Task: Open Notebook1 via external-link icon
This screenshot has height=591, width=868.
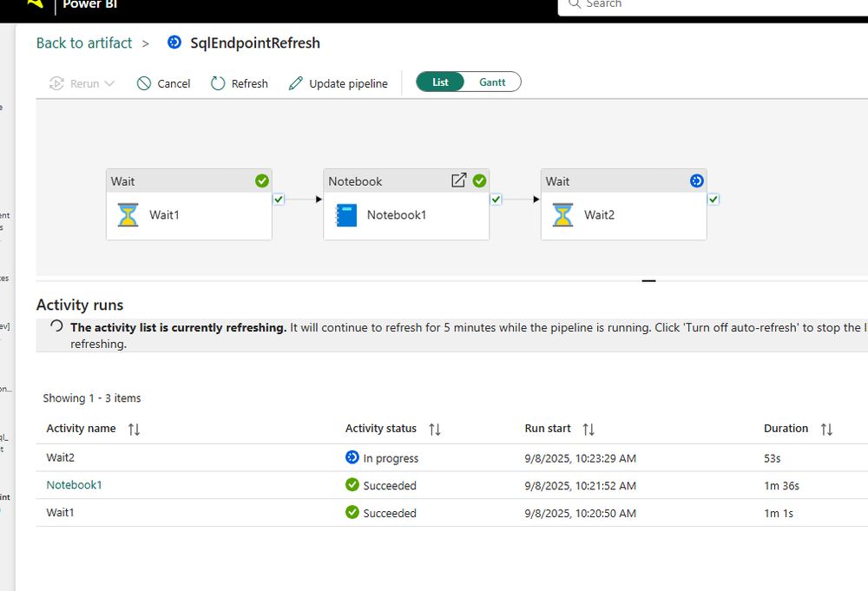Action: (459, 181)
